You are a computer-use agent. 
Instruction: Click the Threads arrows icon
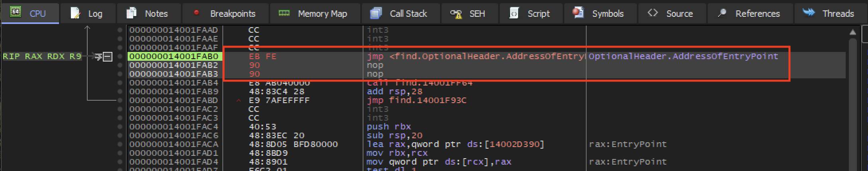pos(809,12)
